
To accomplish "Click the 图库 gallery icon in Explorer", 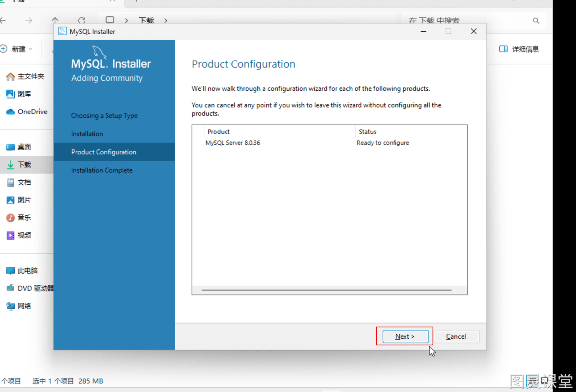I will click(x=10, y=94).
